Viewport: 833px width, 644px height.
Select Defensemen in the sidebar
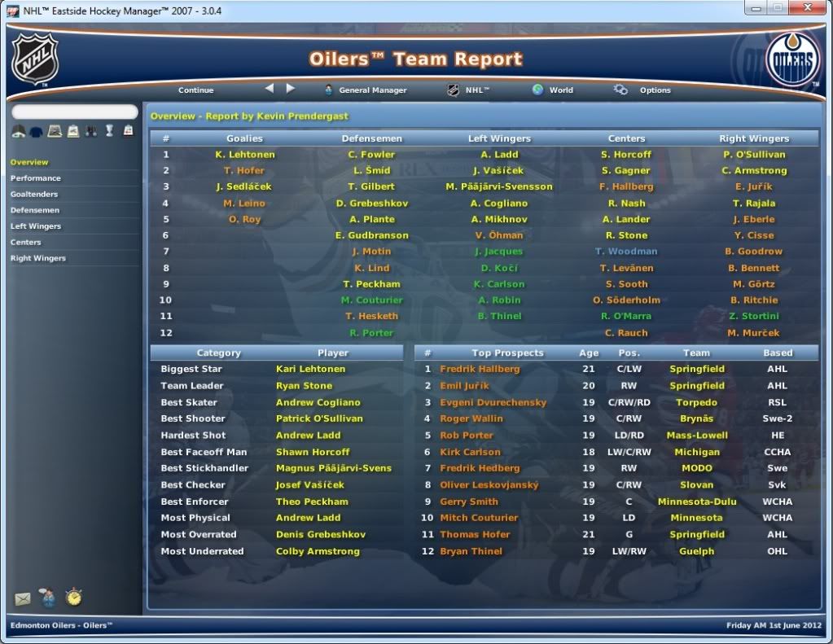click(x=35, y=210)
